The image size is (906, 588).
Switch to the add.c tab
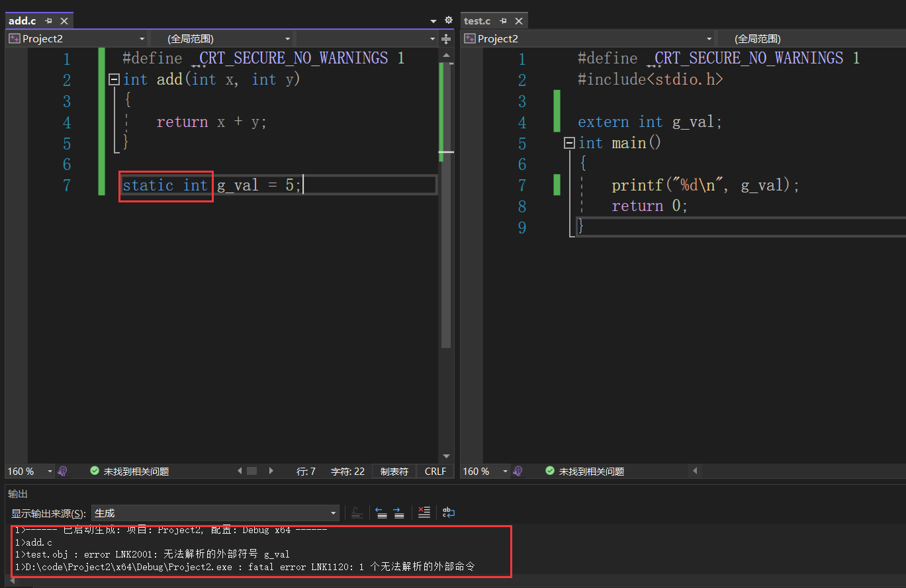click(23, 21)
